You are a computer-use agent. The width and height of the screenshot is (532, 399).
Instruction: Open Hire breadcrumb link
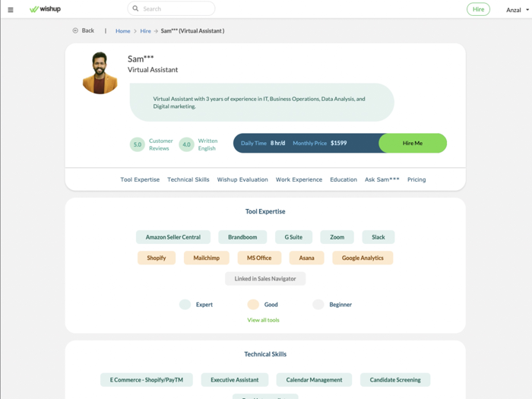(146, 31)
